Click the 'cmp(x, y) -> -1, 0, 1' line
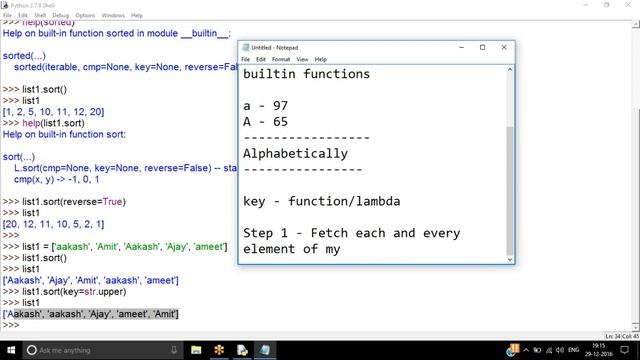Screen dimensions: 640x360 (x=56, y=179)
